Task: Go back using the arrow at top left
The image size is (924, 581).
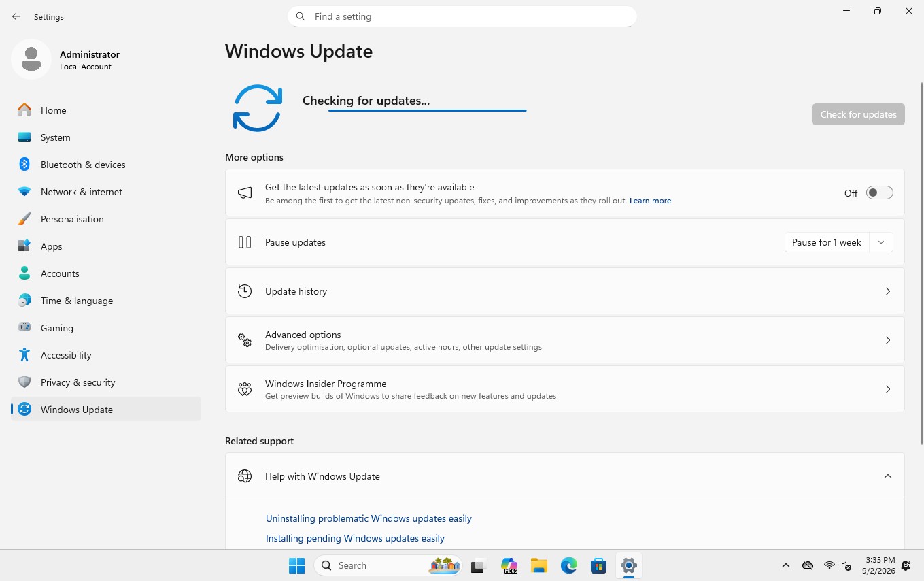Action: (x=16, y=16)
